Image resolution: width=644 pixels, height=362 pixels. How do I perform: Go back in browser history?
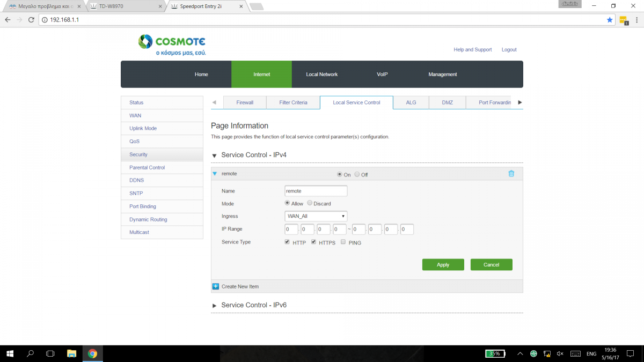(x=8, y=20)
